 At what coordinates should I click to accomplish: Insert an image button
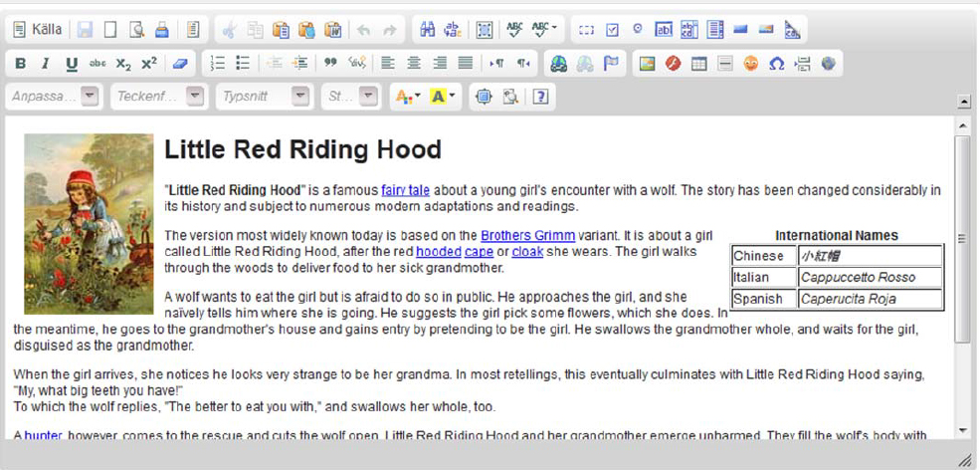(766, 30)
